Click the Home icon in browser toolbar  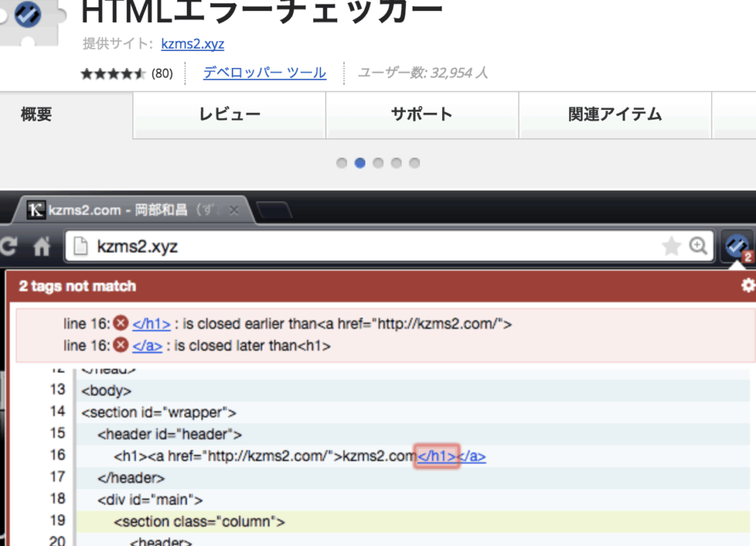(41, 247)
